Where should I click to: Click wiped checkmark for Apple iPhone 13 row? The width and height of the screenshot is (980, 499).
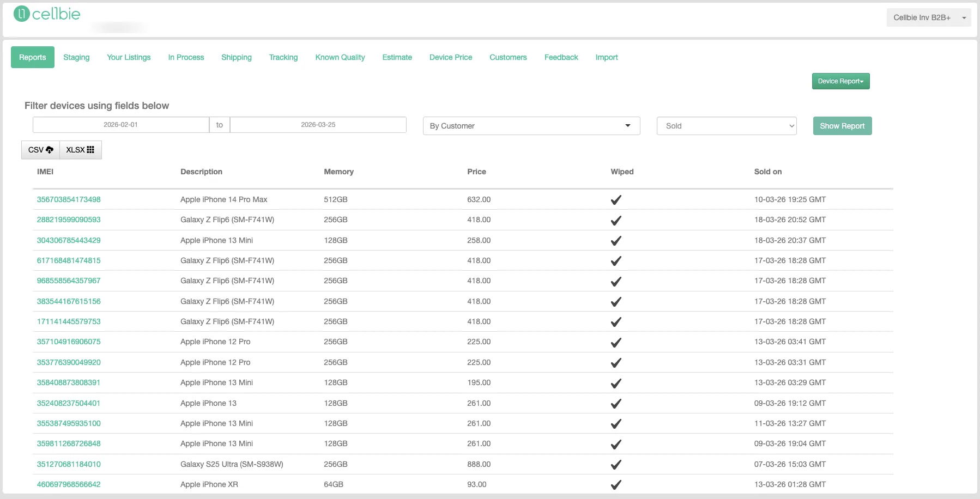(x=616, y=404)
